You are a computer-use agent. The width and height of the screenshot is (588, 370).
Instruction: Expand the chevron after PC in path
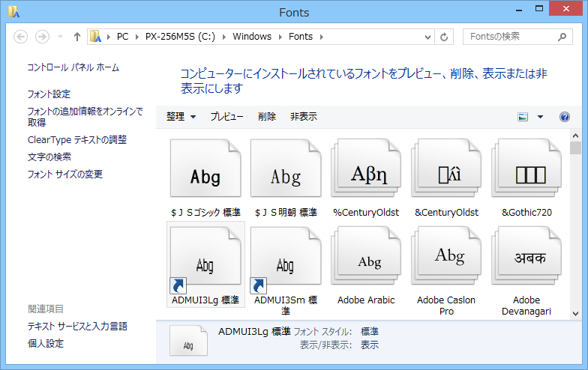136,37
